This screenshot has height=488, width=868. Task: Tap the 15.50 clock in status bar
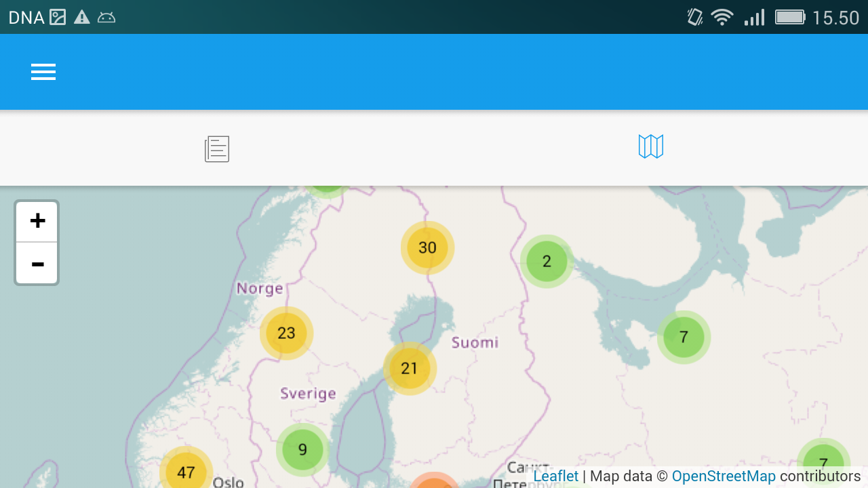click(836, 18)
